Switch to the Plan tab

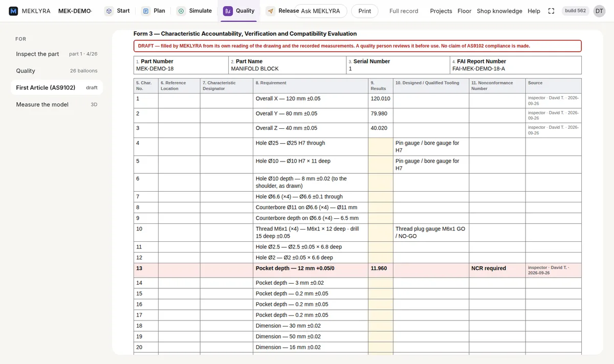point(153,11)
